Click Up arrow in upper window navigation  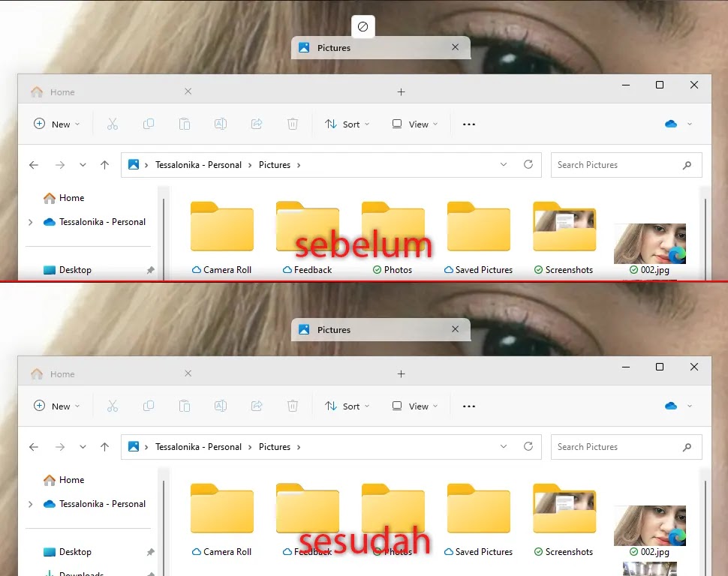coord(104,165)
